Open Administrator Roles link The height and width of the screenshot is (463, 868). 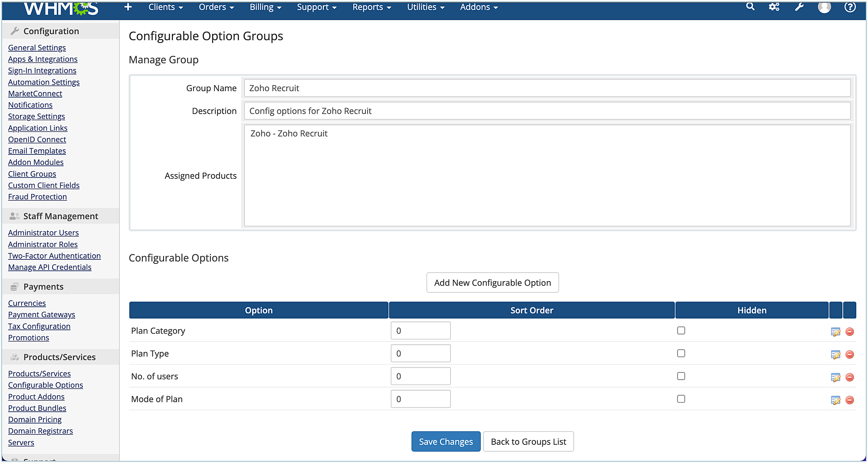coord(43,244)
